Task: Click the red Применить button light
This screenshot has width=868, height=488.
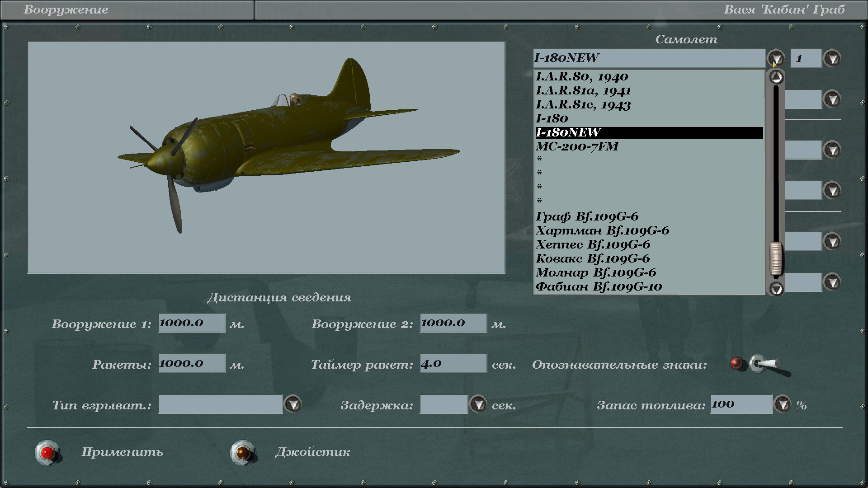Action: click(47, 452)
